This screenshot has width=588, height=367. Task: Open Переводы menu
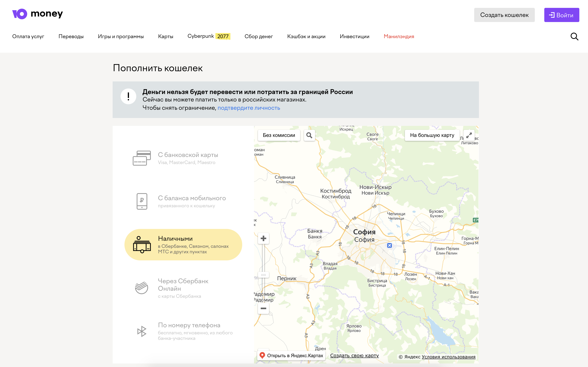click(x=71, y=36)
